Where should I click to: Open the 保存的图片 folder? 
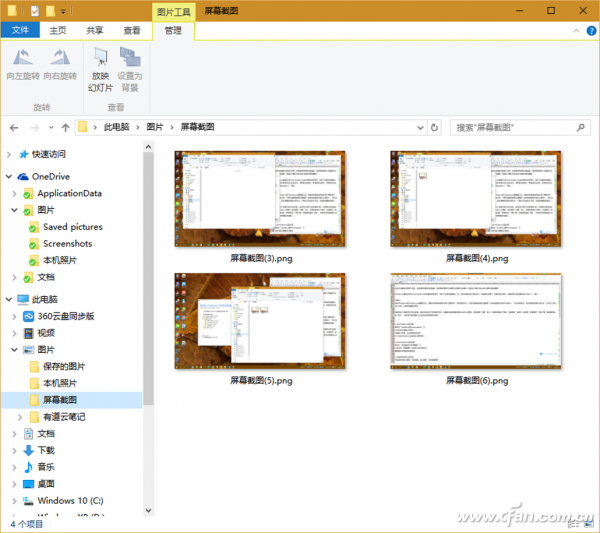coord(64,367)
